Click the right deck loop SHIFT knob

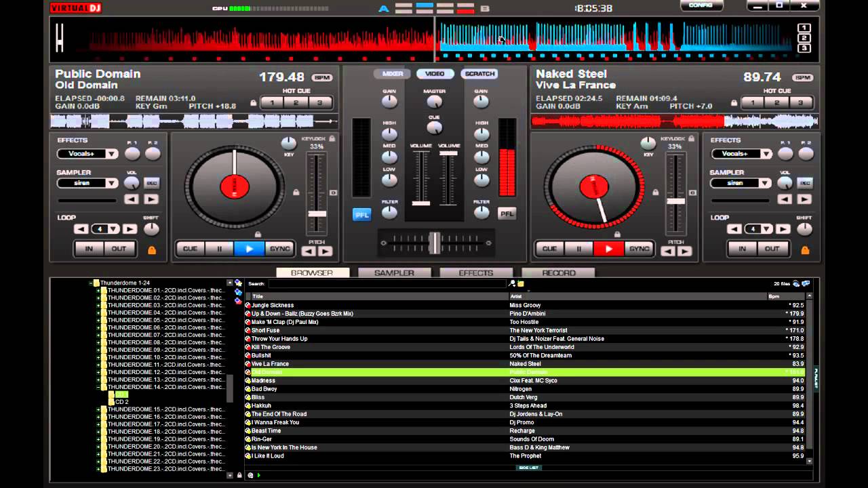[x=804, y=229]
